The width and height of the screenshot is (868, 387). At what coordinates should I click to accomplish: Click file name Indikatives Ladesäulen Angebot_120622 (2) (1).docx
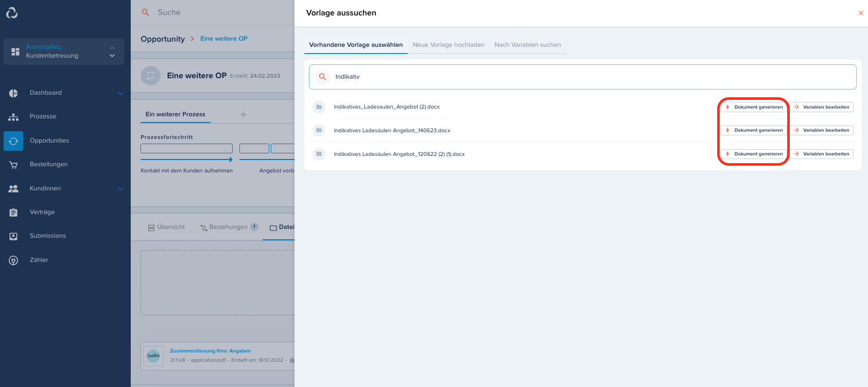[399, 154]
